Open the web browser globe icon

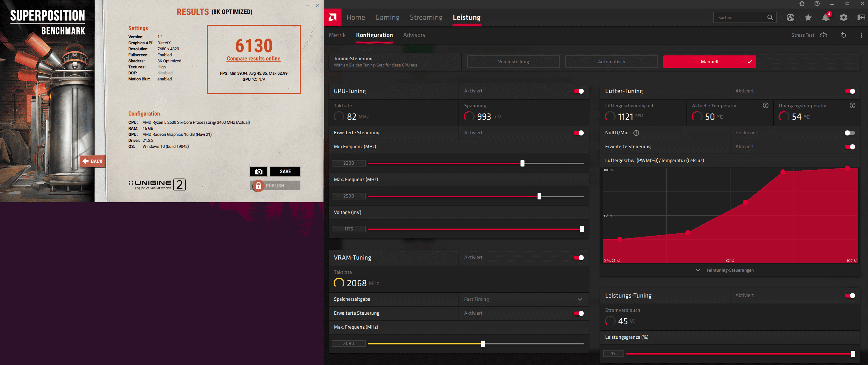pyautogui.click(x=791, y=17)
